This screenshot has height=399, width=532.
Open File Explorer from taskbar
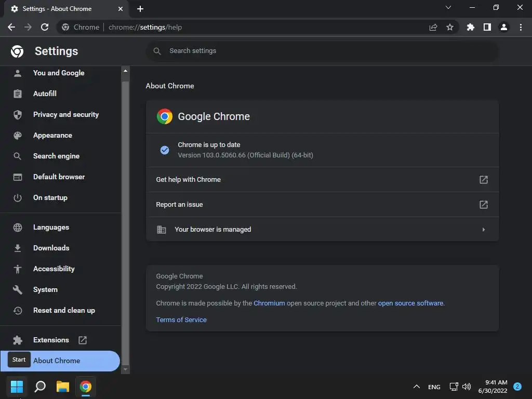pos(63,387)
